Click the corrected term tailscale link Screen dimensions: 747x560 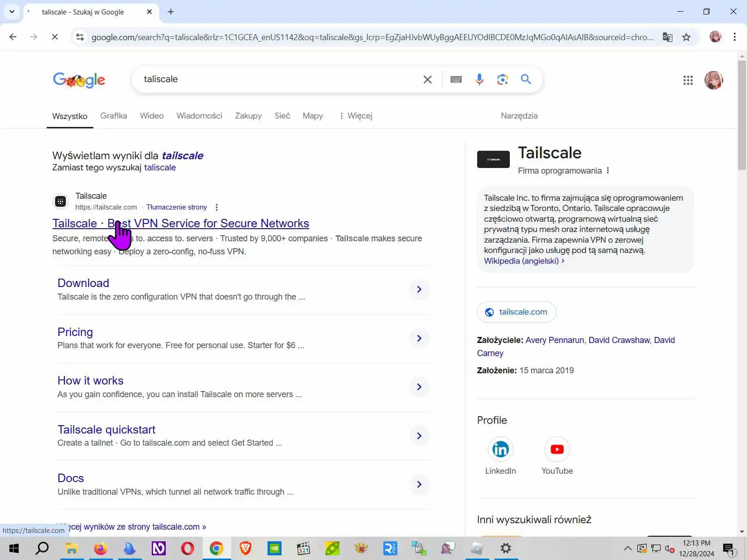[183, 155]
